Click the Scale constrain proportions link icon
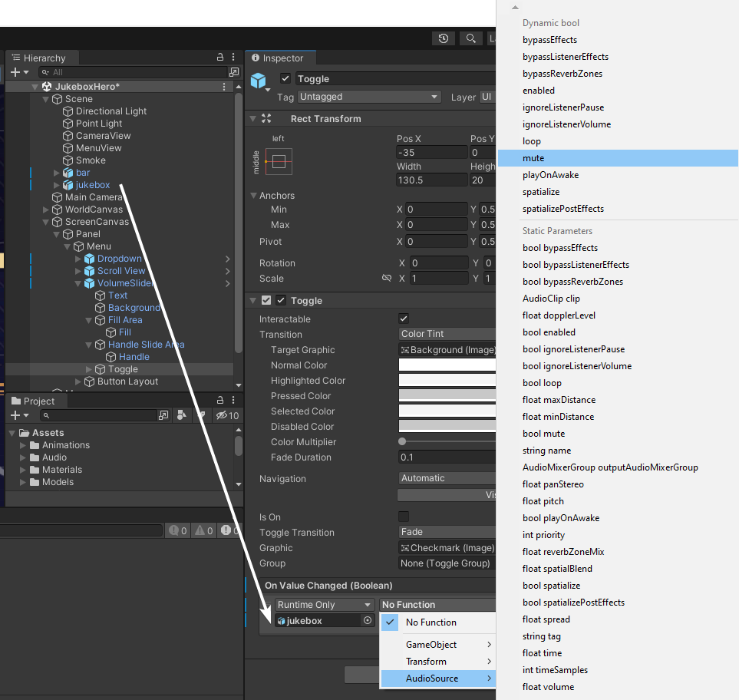 pyautogui.click(x=387, y=278)
